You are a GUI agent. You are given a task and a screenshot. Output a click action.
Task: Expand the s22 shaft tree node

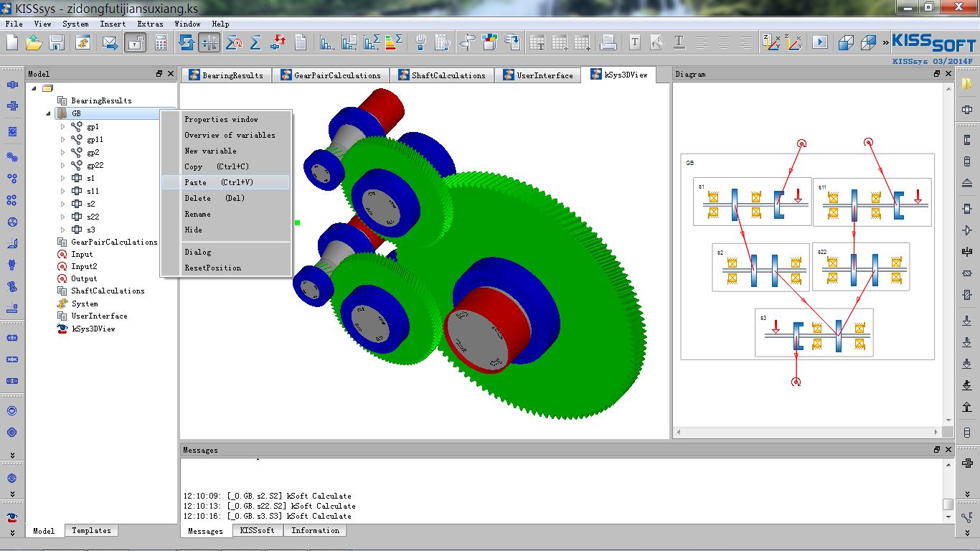point(63,217)
